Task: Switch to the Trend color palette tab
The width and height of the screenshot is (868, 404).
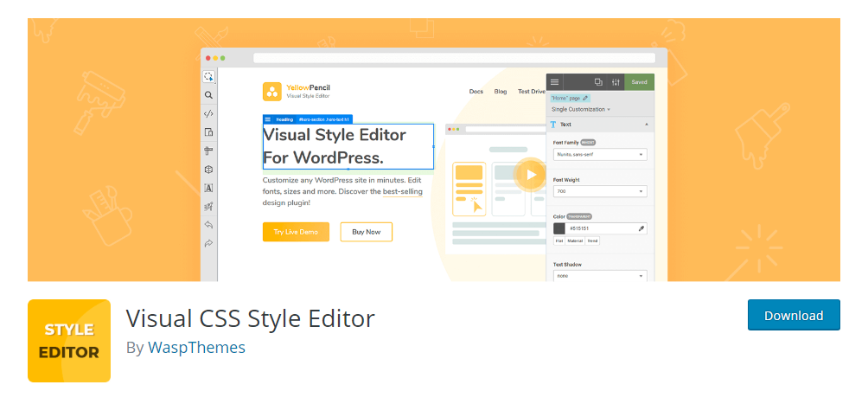Action: pos(592,241)
